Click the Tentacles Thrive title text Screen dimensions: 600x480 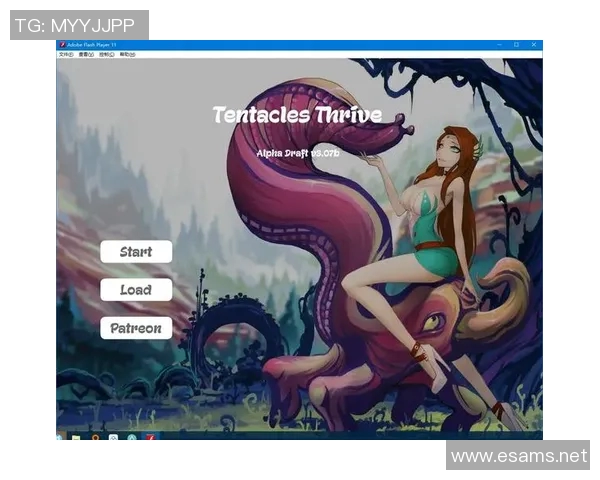(x=297, y=115)
